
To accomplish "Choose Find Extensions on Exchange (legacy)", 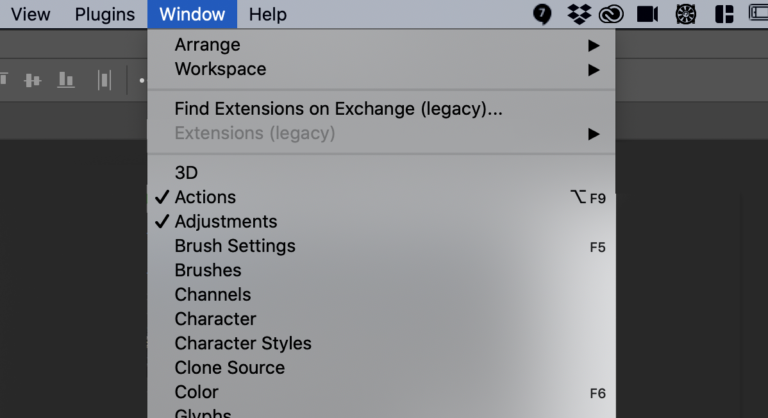I will pos(338,109).
